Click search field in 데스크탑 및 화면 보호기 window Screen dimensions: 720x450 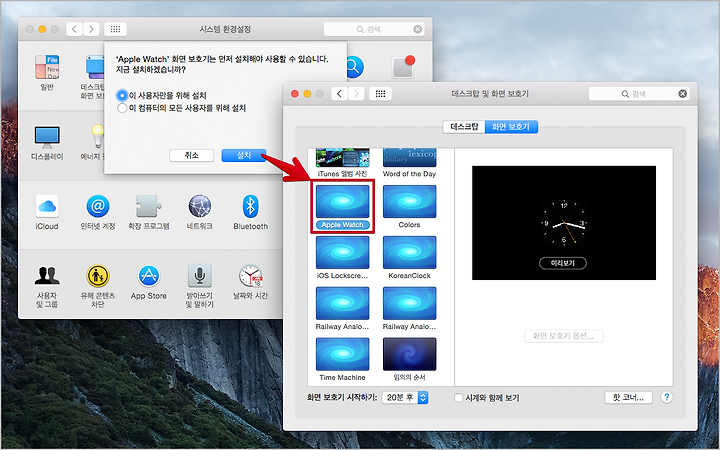(x=639, y=94)
